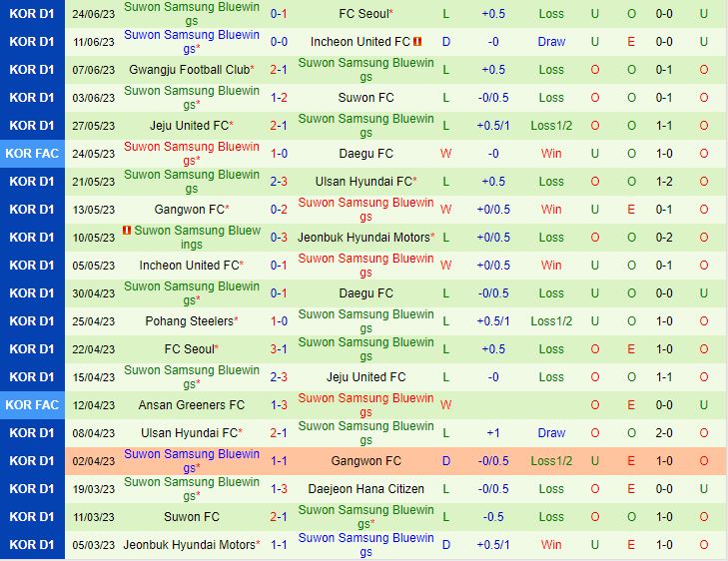This screenshot has height=561, width=728.
Task: Click KOR FAC league label on 24/05/23 row
Action: 32,153
